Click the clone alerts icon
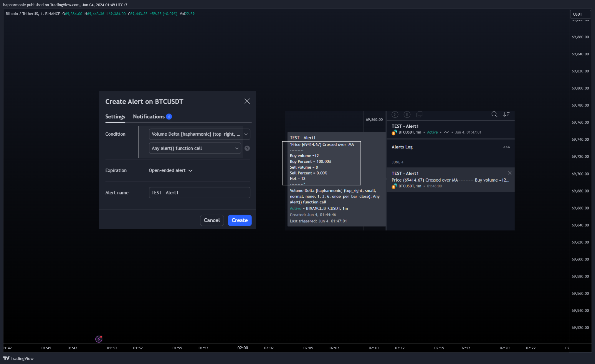The image size is (595, 364). [419, 114]
